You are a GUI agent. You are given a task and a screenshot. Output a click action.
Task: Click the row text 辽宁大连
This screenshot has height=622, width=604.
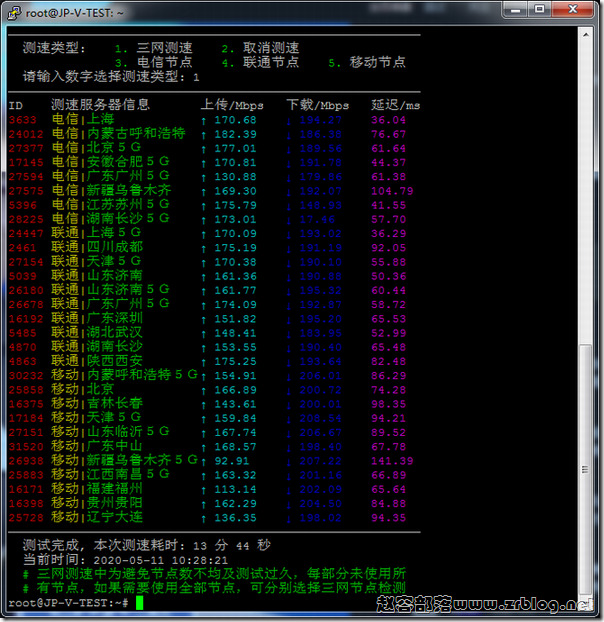tap(115, 517)
